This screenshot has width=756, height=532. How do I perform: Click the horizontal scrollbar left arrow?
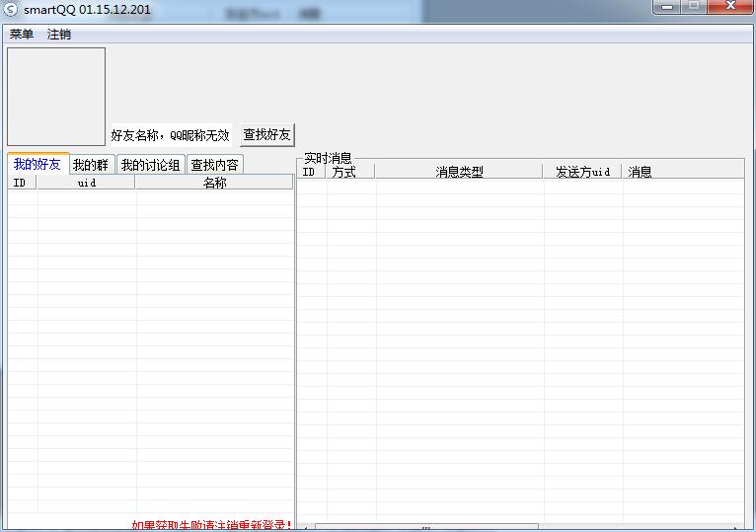click(x=305, y=527)
